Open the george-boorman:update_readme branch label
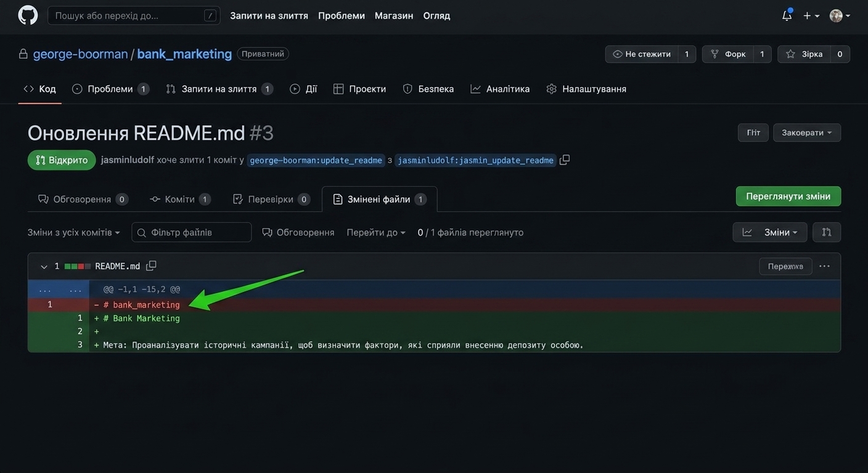 click(x=316, y=160)
